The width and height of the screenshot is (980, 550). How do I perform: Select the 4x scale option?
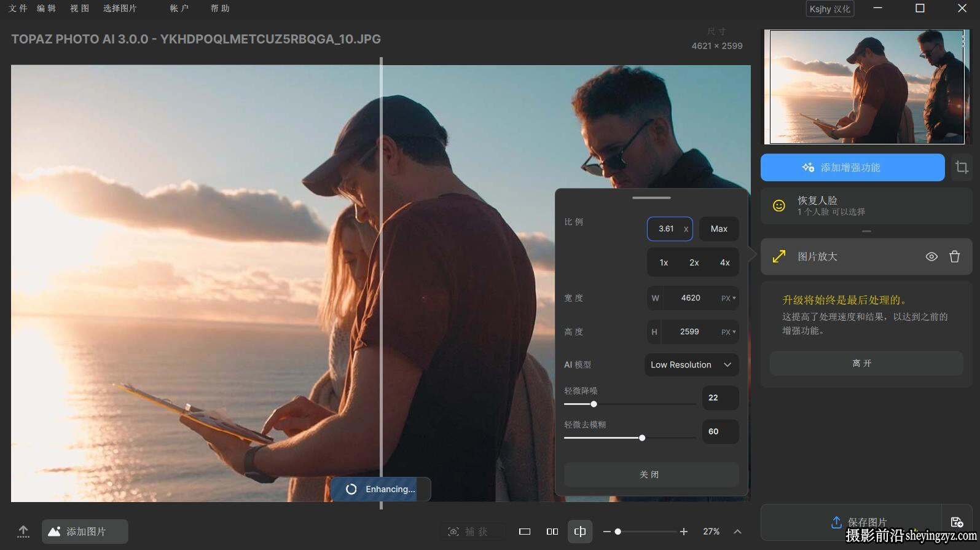click(x=725, y=262)
